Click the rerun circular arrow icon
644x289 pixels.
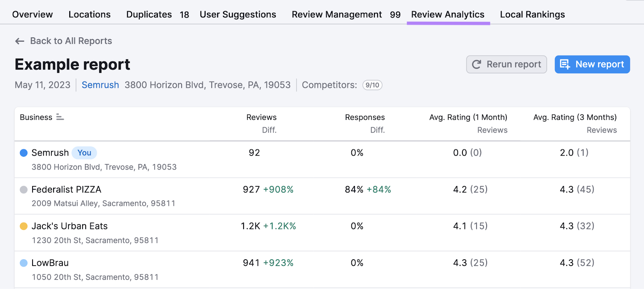click(477, 64)
